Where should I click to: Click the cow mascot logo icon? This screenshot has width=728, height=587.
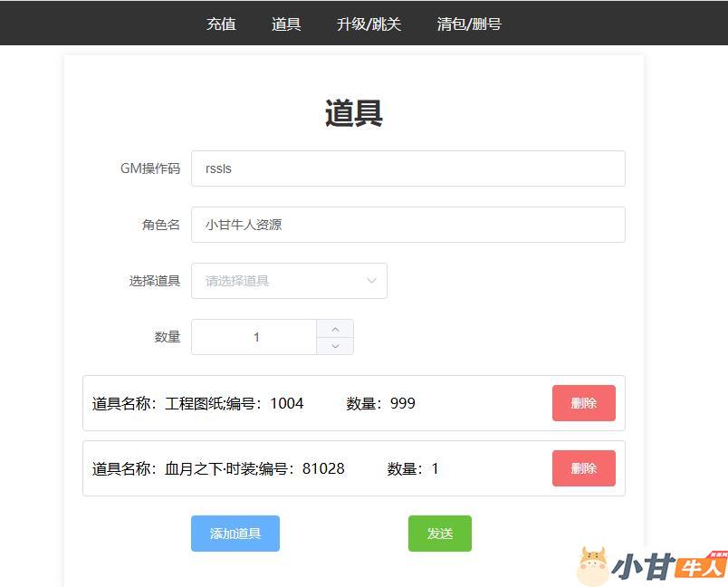592,565
